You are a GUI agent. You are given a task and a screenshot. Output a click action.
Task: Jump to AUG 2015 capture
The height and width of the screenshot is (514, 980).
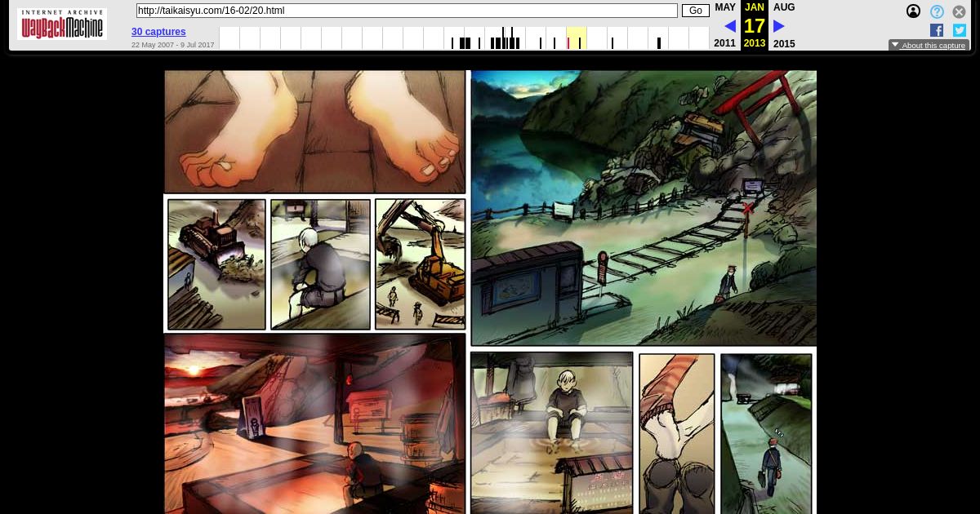coord(784,7)
